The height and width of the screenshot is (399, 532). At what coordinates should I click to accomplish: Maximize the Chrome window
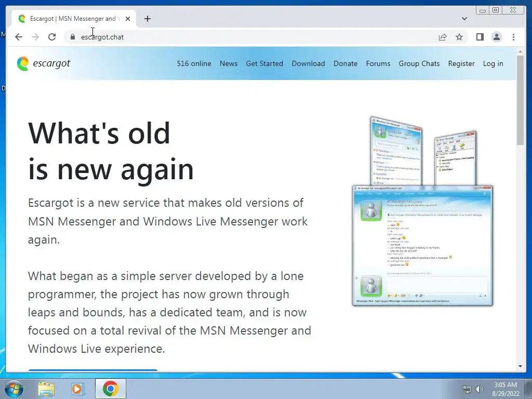(x=496, y=10)
